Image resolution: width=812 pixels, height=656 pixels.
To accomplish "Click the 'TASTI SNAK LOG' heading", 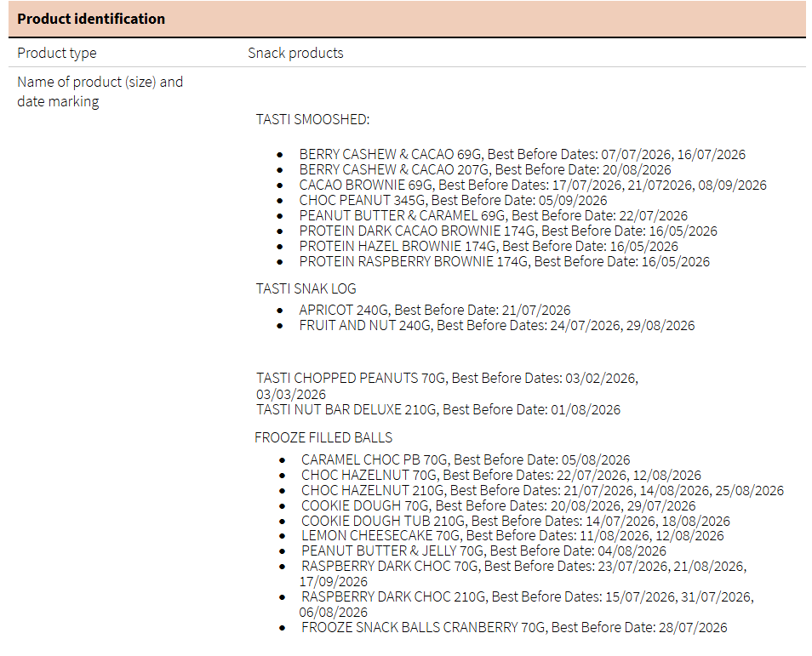I will coord(306,289).
